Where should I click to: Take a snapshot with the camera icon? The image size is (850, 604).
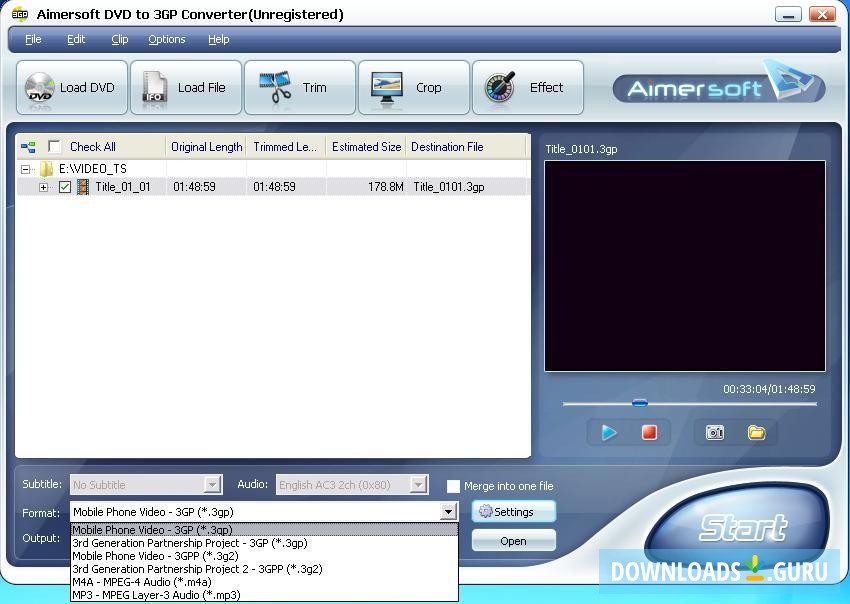coord(714,432)
